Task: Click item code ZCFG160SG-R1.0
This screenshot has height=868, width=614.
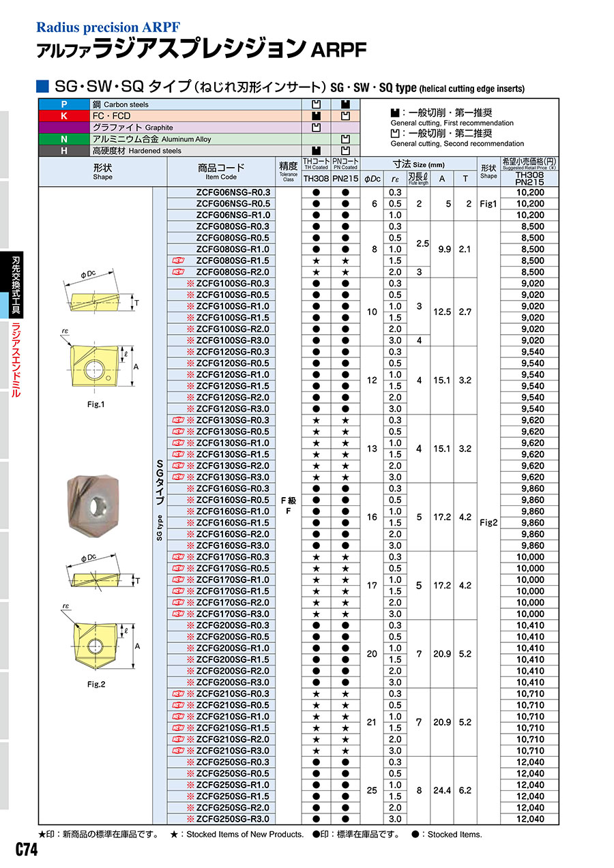Action: 232,511
